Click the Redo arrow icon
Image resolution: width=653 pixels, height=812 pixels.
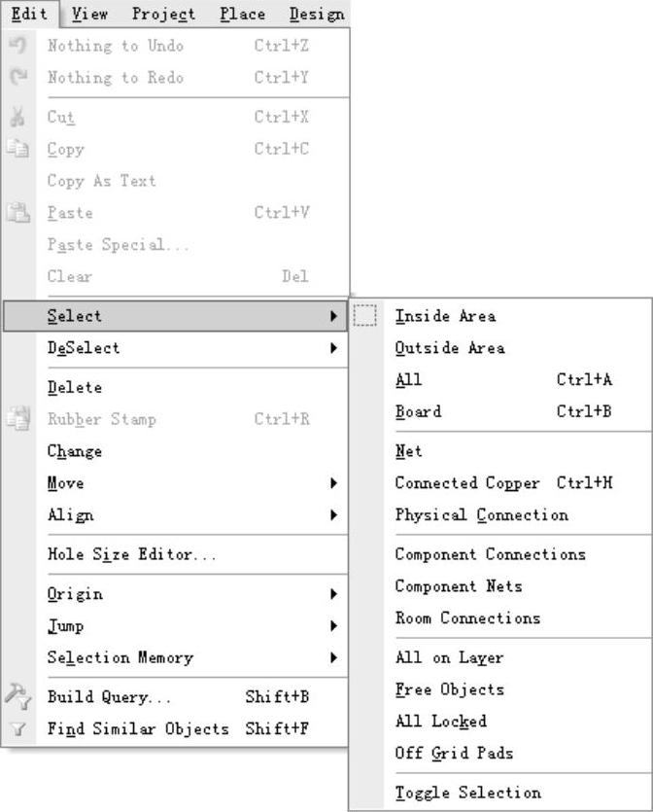(x=17, y=78)
